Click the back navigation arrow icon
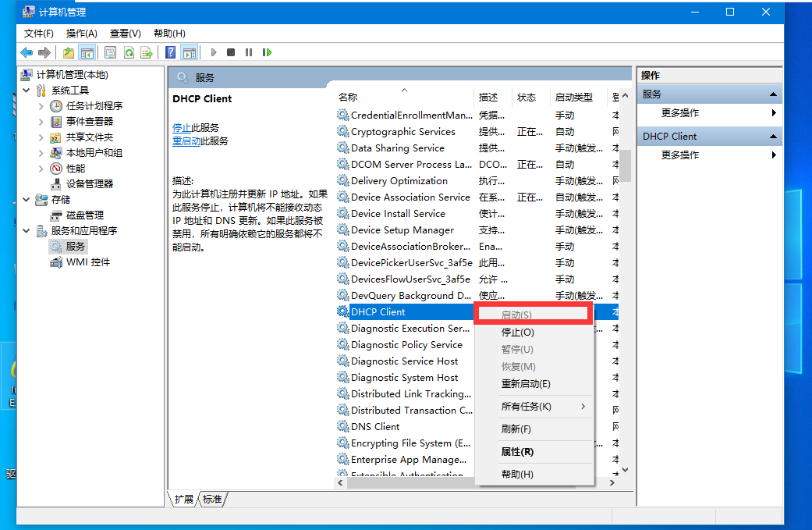Image resolution: width=812 pixels, height=530 pixels. pyautogui.click(x=26, y=52)
